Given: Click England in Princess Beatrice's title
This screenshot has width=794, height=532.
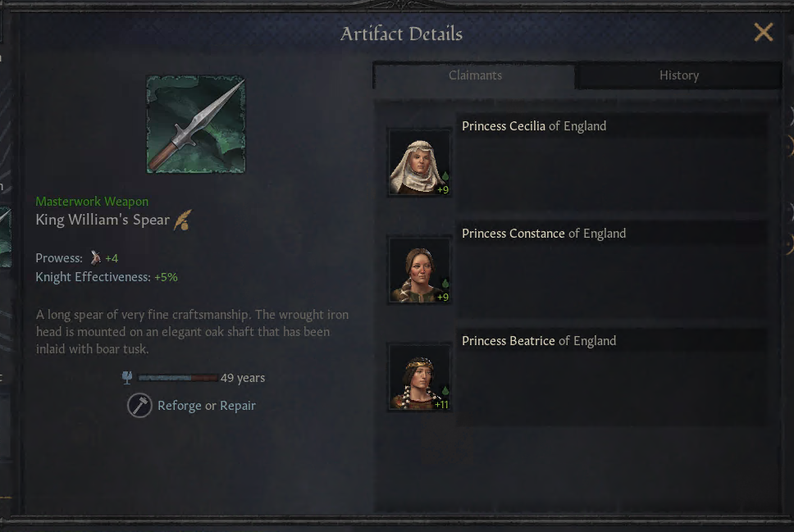Looking at the screenshot, I should click(x=594, y=341).
